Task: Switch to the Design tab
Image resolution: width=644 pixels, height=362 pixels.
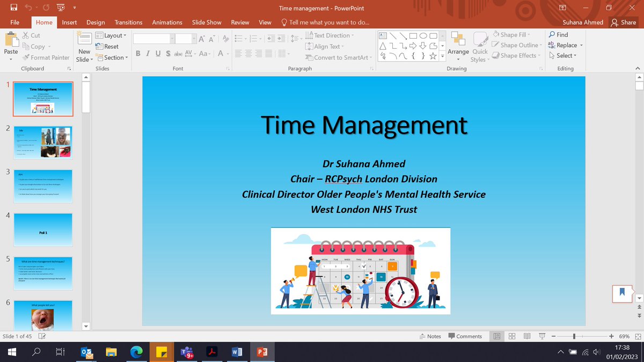Action: pos(96,22)
